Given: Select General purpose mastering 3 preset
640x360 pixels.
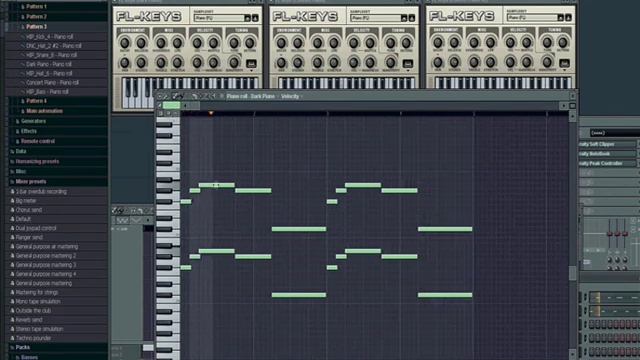Looking at the screenshot, I should 46,265.
